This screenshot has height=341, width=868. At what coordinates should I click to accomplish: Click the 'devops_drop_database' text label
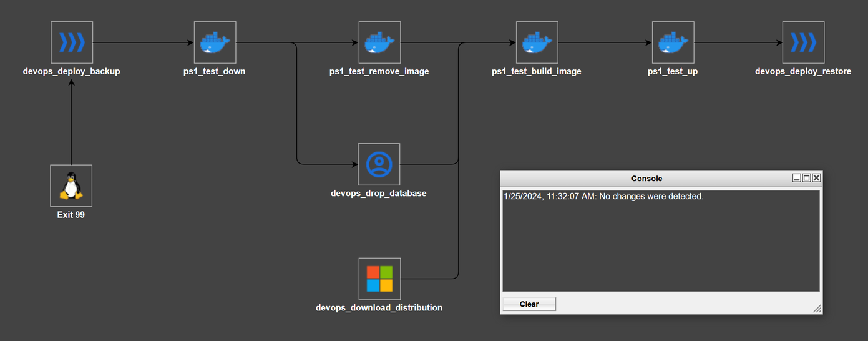[379, 194]
